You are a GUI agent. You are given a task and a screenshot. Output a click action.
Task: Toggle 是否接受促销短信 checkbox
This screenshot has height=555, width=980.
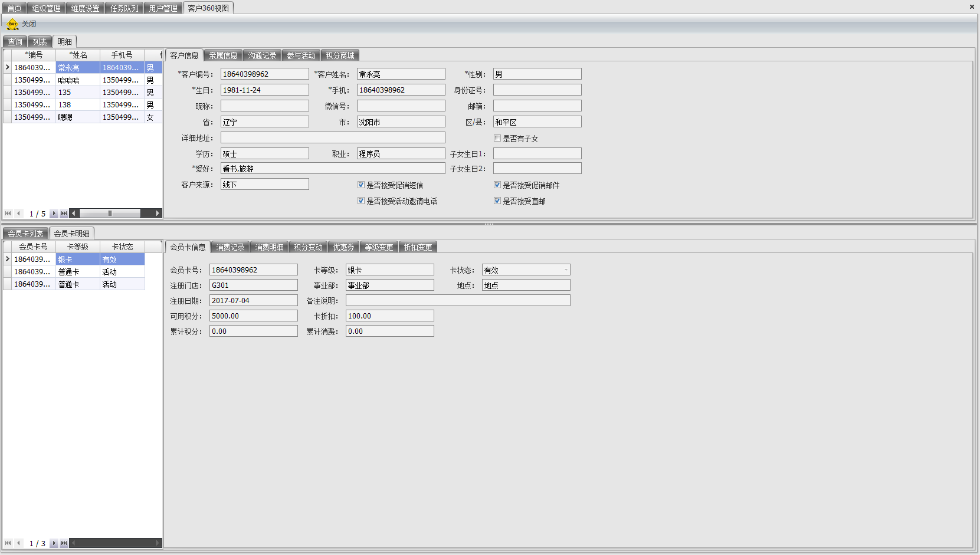pos(361,185)
